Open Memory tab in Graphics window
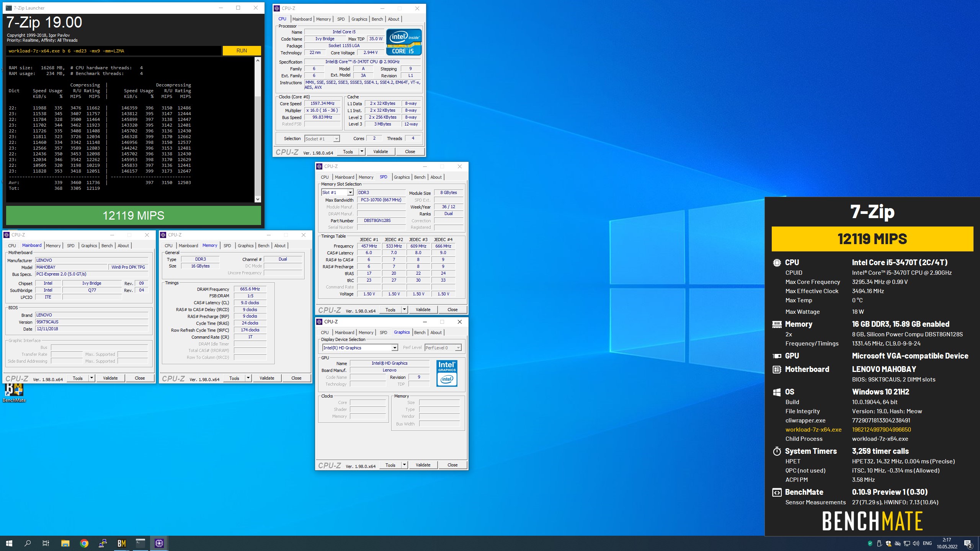The image size is (980, 551). pyautogui.click(x=366, y=333)
